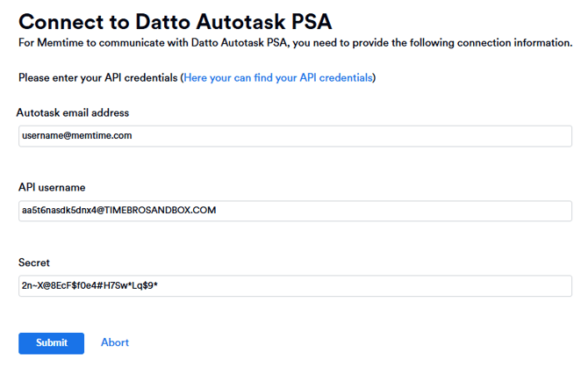Click the username@memtime.com text
Image resolution: width=588 pixels, height=367 pixels.
(x=77, y=135)
